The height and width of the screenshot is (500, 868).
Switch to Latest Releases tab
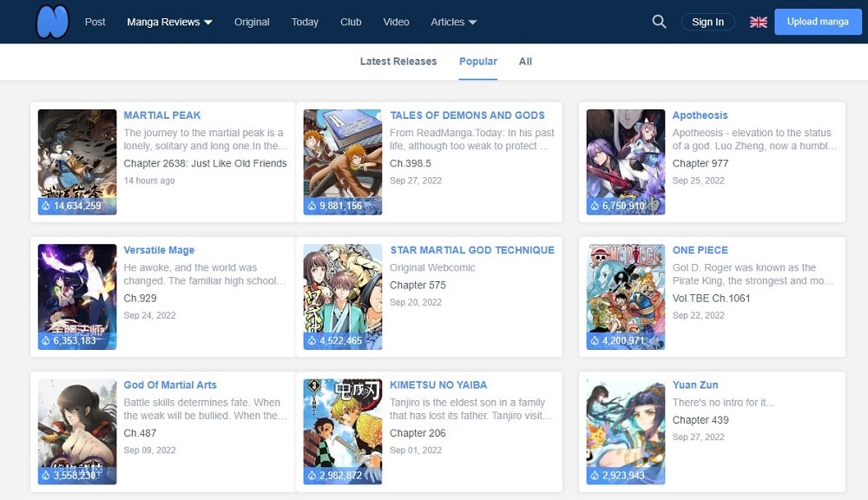click(x=398, y=62)
